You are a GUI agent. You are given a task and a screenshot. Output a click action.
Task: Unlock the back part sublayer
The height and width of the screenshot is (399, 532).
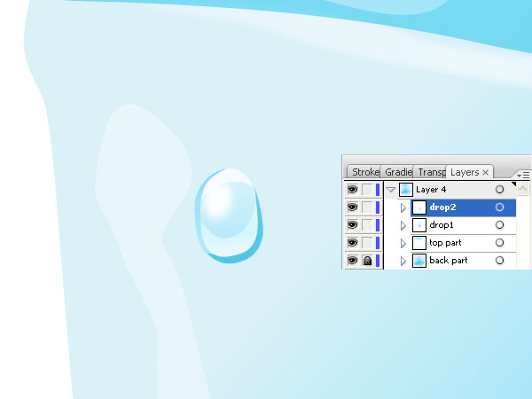(367, 260)
